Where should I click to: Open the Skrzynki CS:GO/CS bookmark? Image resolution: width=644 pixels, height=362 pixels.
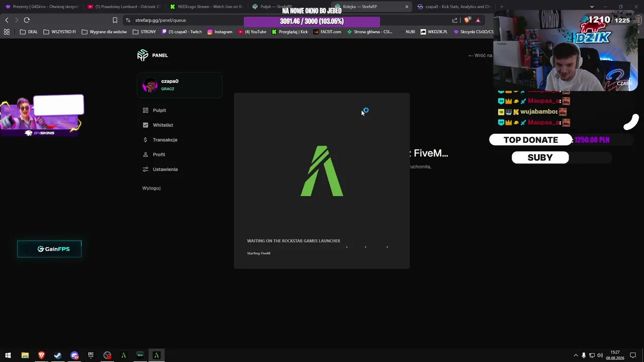pyautogui.click(x=473, y=32)
